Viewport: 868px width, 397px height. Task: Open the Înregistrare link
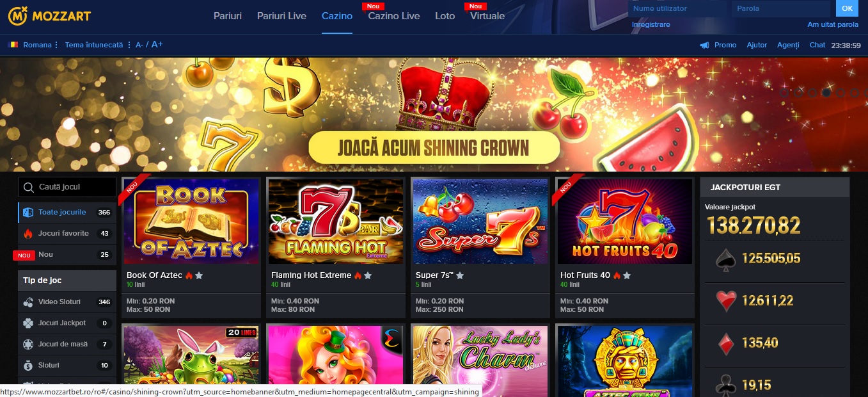[x=651, y=24]
